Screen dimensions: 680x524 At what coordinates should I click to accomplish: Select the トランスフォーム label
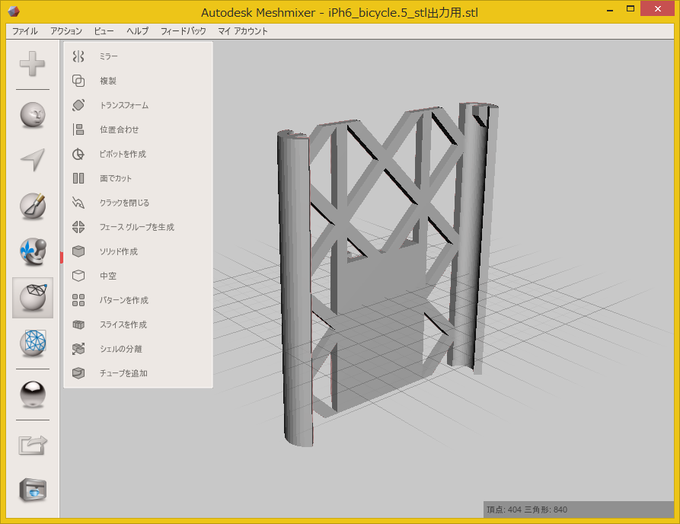click(124, 105)
